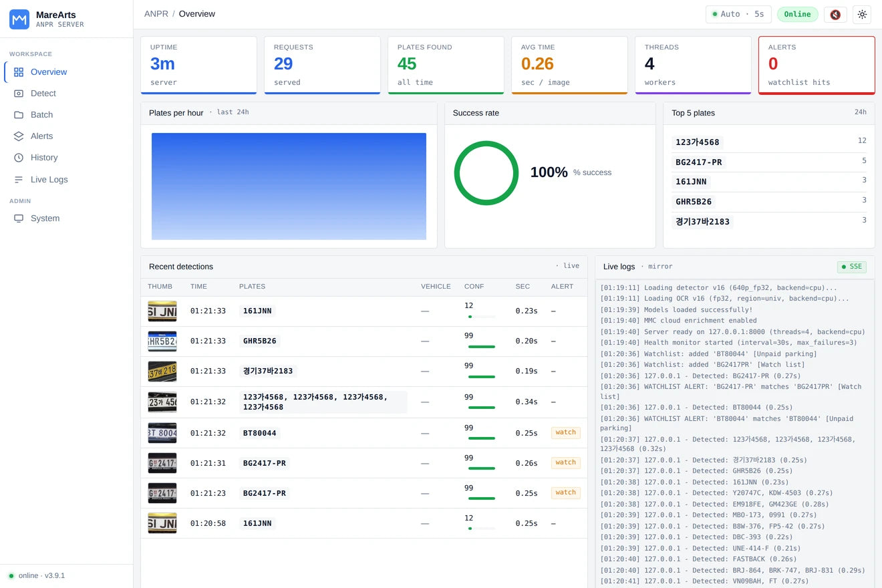Click the Detect camera icon in sidebar
This screenshot has height=588, width=882.
point(19,94)
